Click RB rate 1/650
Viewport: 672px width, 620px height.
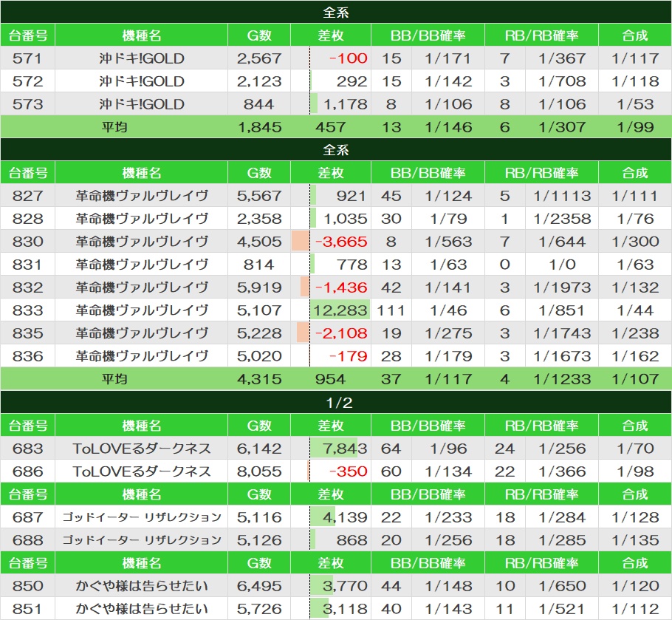coord(562,586)
